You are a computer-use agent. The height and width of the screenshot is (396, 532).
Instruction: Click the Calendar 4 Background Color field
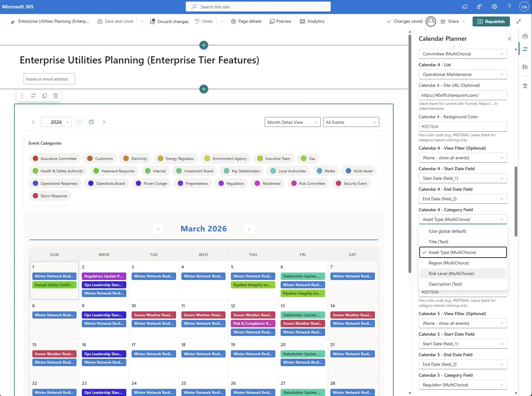[x=463, y=127]
